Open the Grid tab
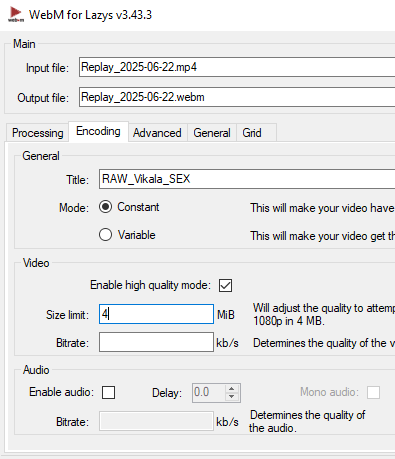 [x=252, y=133]
